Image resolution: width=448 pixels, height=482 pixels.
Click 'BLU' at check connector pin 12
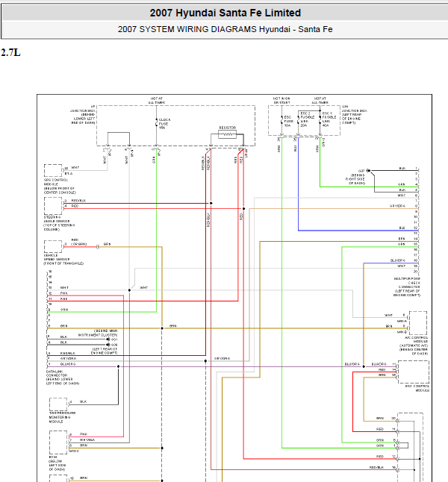(x=402, y=228)
